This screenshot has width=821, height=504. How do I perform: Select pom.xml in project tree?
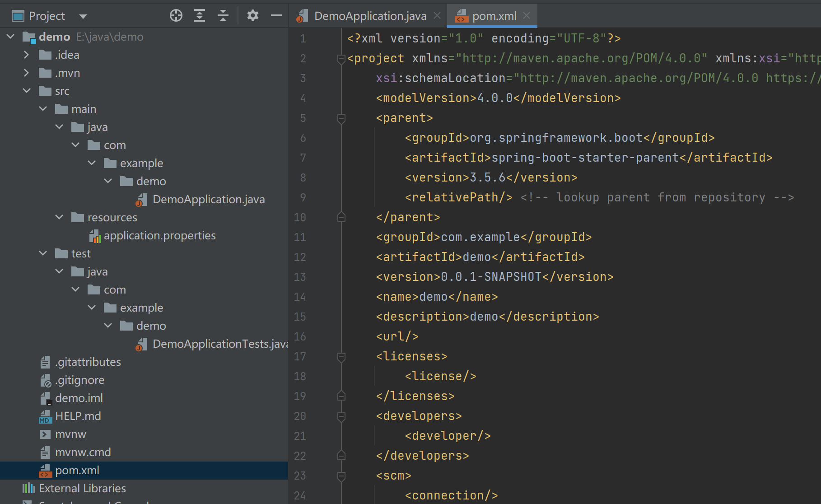77,470
